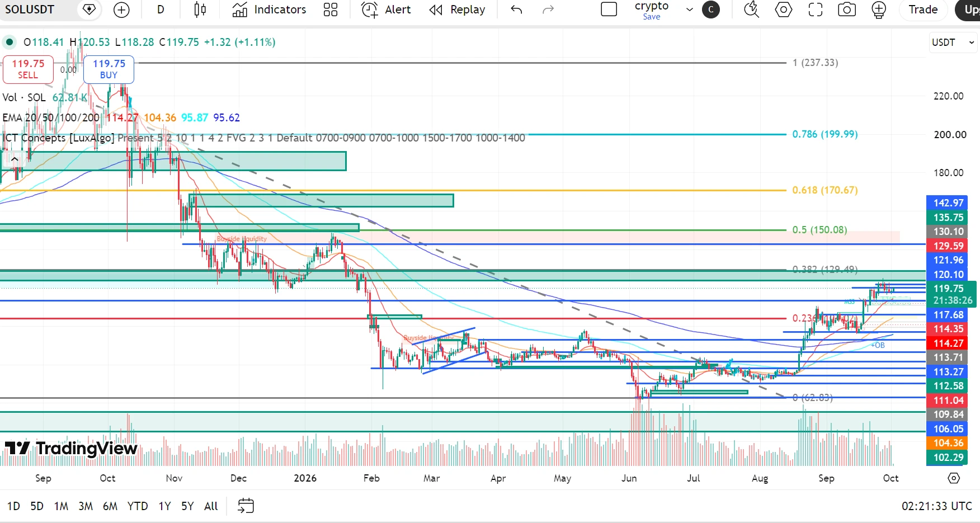Show All data range
980x523 pixels.
click(211, 506)
